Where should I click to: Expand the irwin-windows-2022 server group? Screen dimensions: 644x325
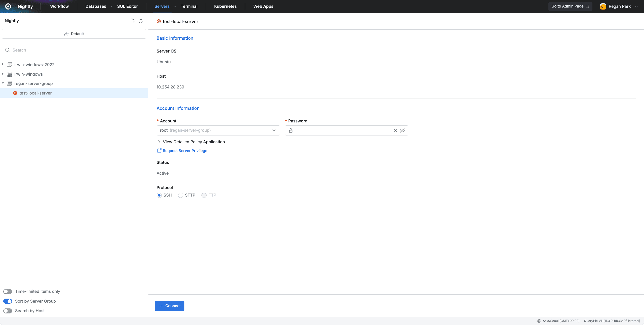3,64
